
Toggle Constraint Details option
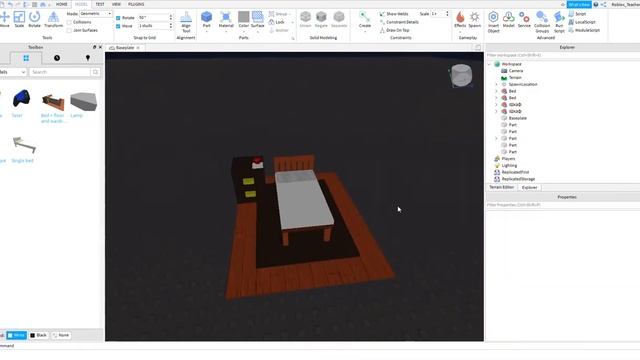click(x=399, y=22)
